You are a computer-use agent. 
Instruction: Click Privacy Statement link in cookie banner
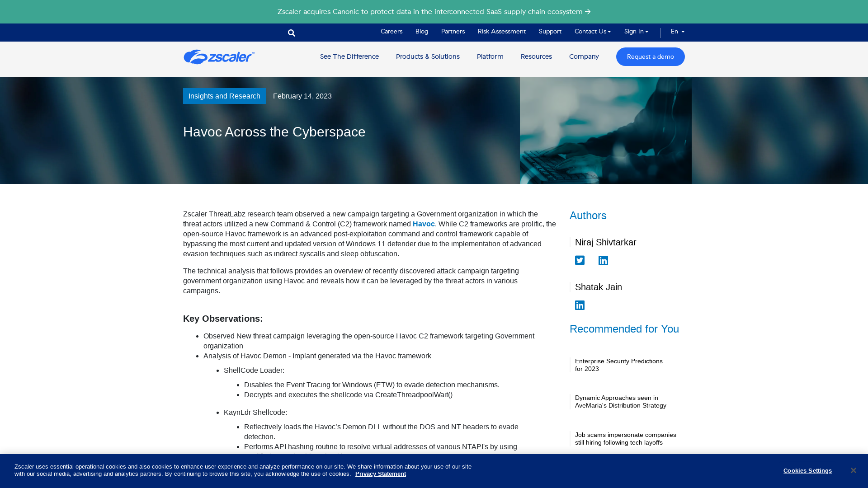(x=380, y=473)
